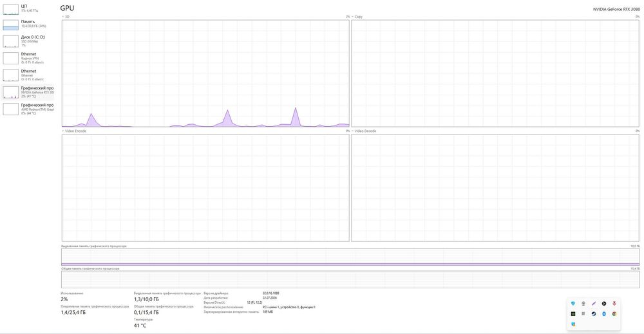
Task: Select AMD Radeon GPU entry
Action: pos(28,109)
